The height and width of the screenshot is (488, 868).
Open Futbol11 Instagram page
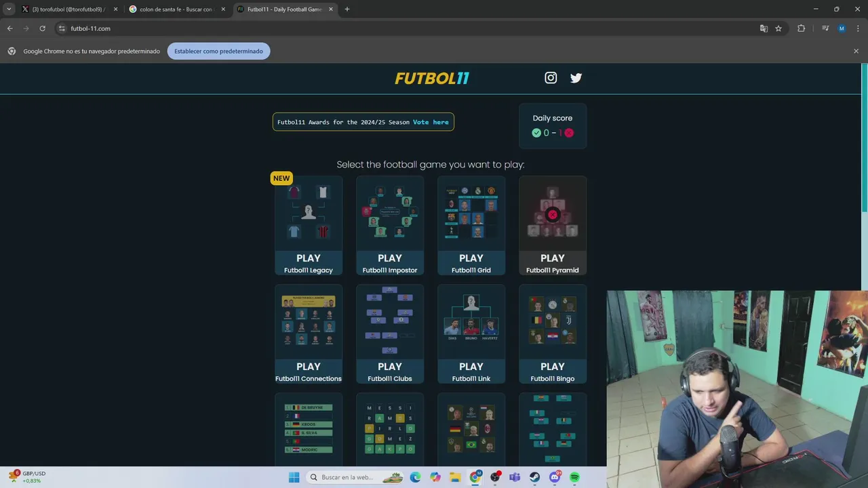[551, 78]
